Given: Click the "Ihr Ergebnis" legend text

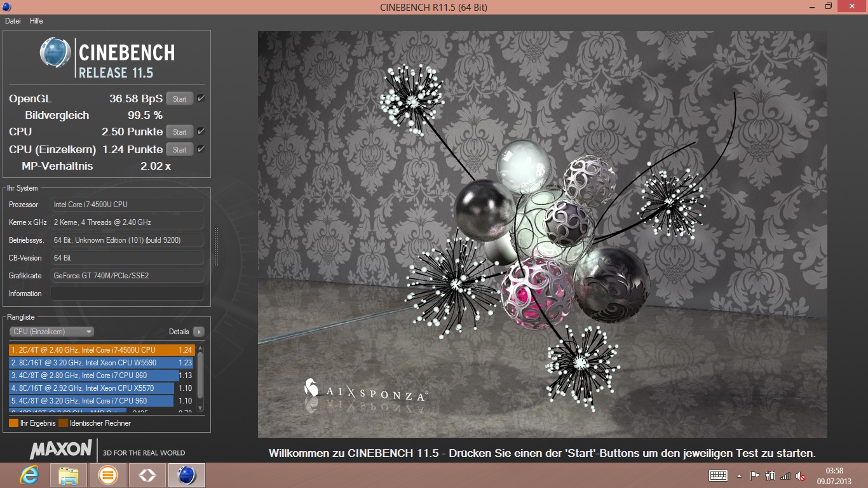Looking at the screenshot, I should 37,423.
